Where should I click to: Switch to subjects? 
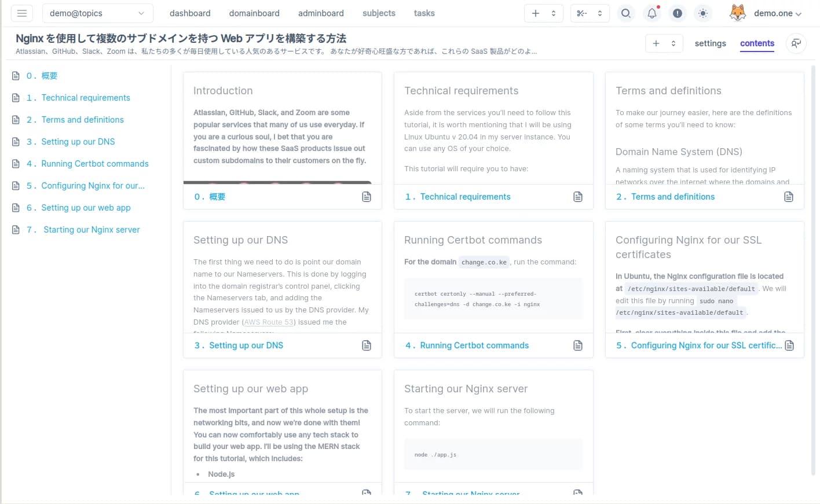pyautogui.click(x=379, y=13)
